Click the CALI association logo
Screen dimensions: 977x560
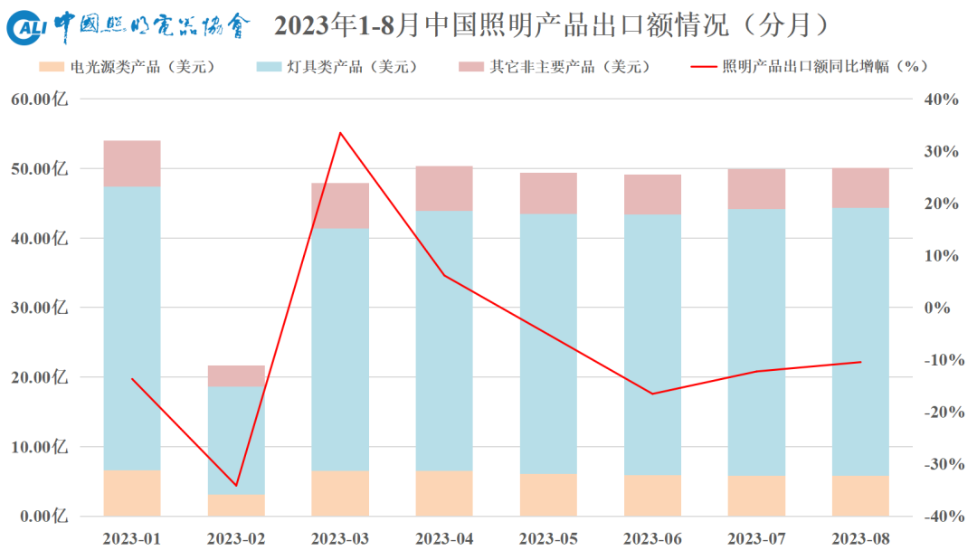coord(27,29)
